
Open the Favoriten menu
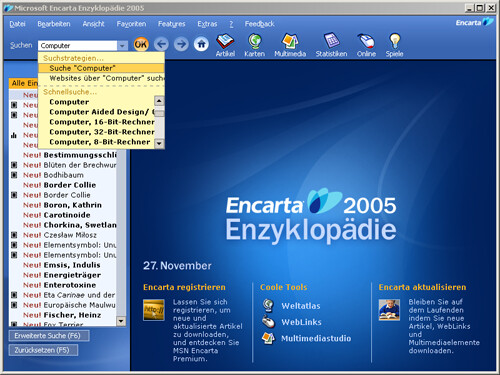(x=131, y=24)
